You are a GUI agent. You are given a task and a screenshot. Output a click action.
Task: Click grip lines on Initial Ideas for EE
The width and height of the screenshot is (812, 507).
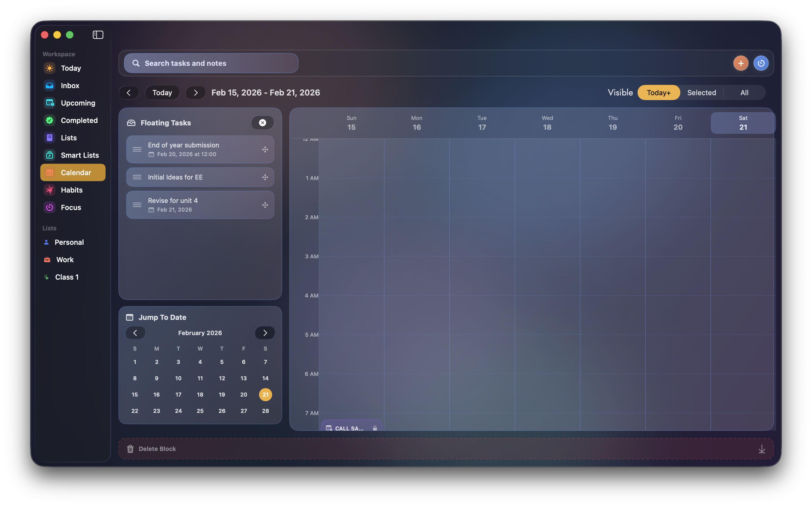point(137,177)
